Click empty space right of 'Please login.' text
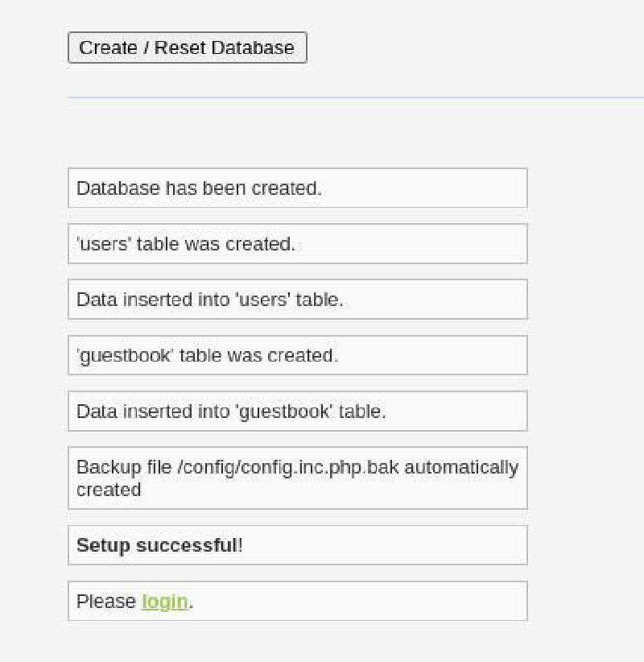Image resolution: width=644 pixels, height=662 pixels. point(362,602)
